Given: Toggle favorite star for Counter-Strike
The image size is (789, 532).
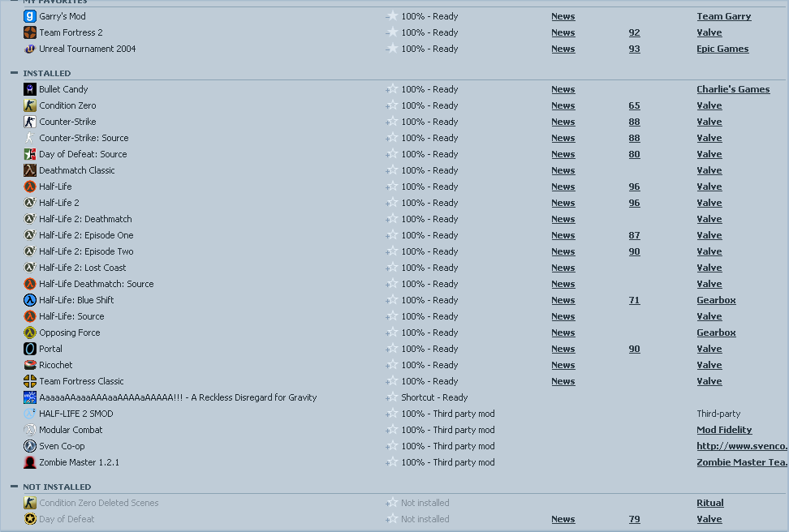Looking at the screenshot, I should point(392,122).
